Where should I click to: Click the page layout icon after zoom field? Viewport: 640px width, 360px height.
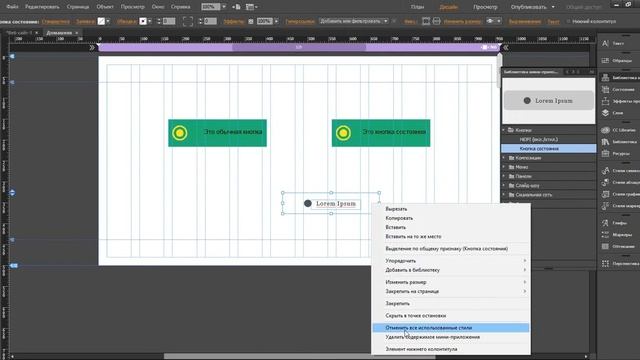point(236,7)
